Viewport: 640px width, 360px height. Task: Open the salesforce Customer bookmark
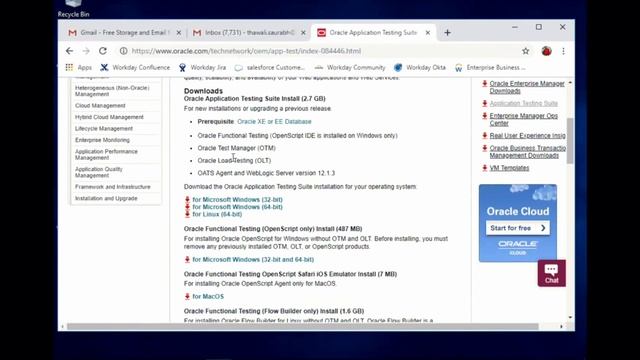(x=270, y=67)
